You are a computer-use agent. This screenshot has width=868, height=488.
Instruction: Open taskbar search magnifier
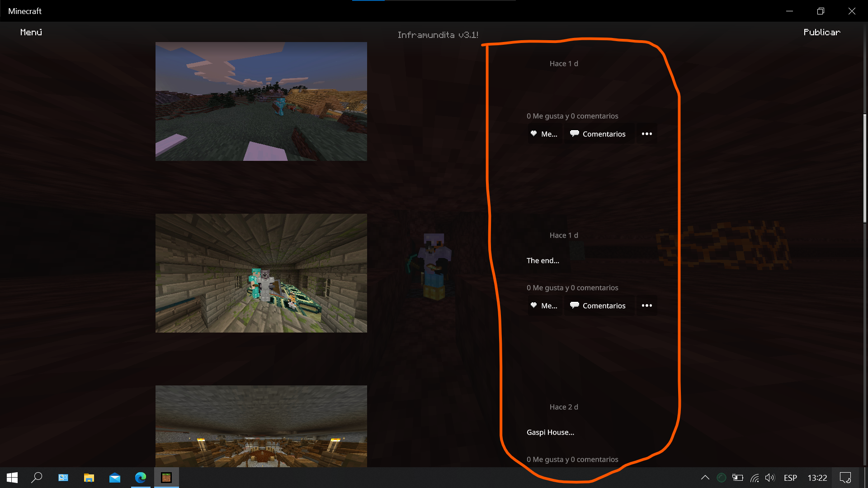[37, 478]
